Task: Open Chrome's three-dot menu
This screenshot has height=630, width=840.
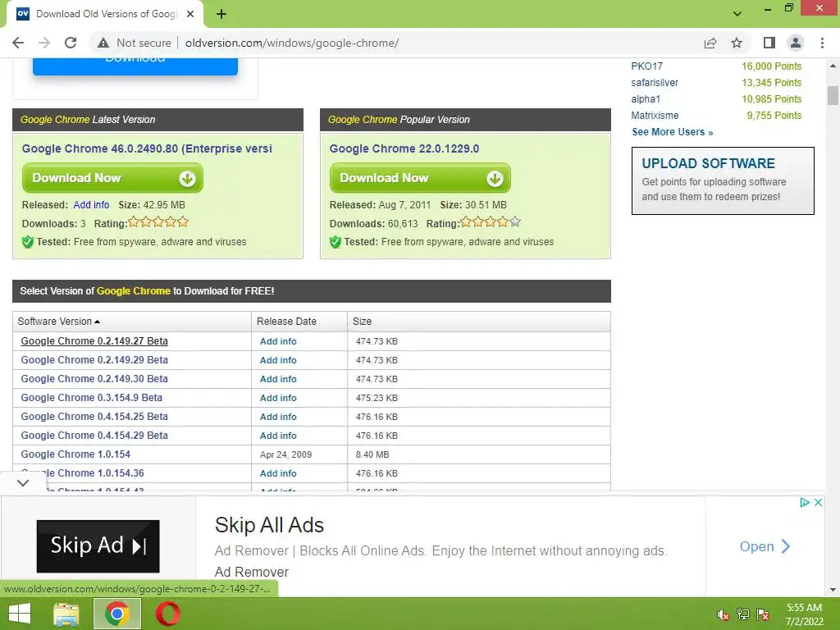Action: tap(822, 43)
